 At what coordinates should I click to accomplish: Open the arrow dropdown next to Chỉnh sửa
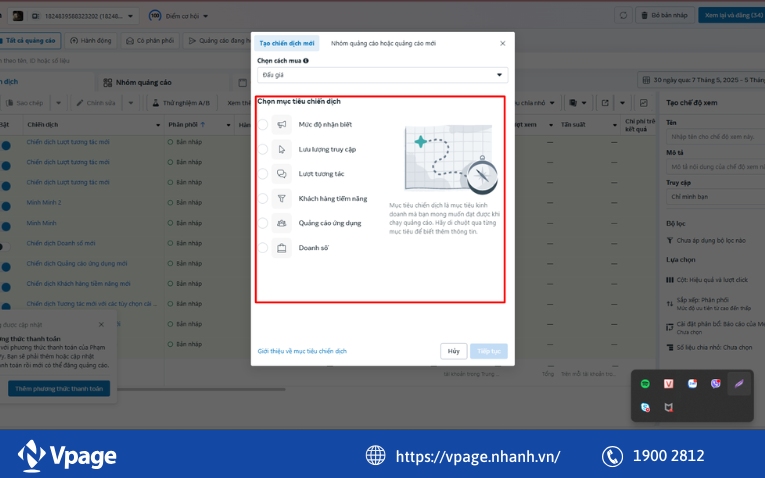(x=130, y=103)
